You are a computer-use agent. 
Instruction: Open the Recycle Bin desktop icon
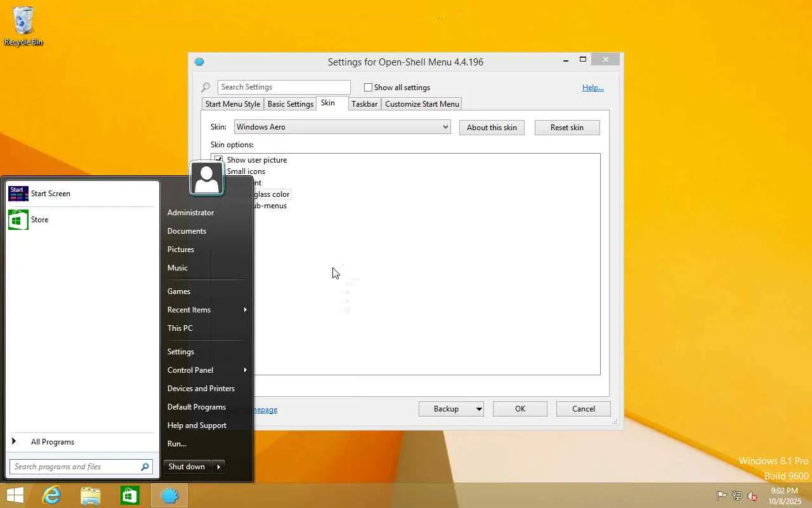pos(23,26)
